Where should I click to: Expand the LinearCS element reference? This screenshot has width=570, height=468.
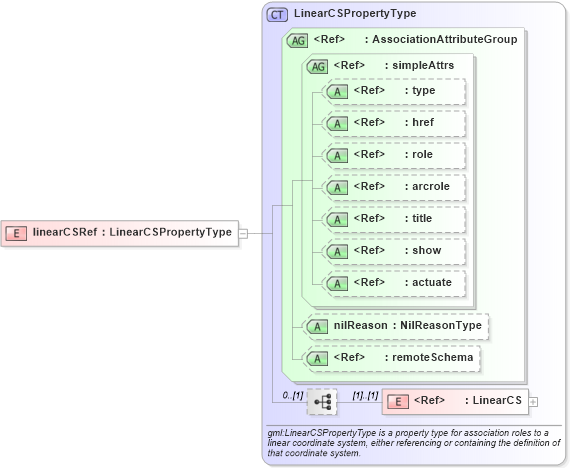(533, 402)
